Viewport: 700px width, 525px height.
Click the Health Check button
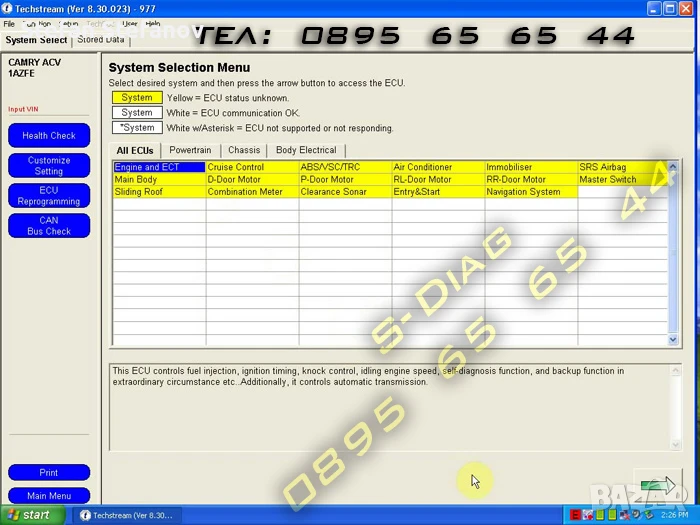[49, 135]
